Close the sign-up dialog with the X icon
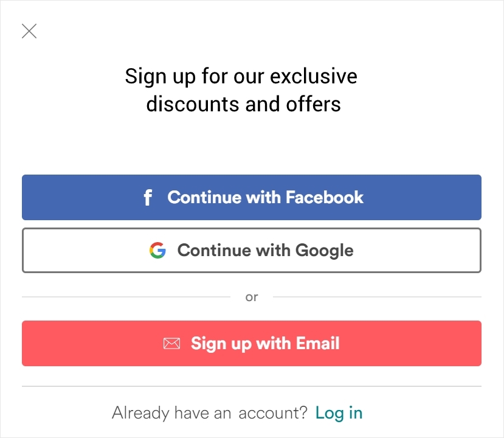This screenshot has height=438, width=504. click(29, 31)
